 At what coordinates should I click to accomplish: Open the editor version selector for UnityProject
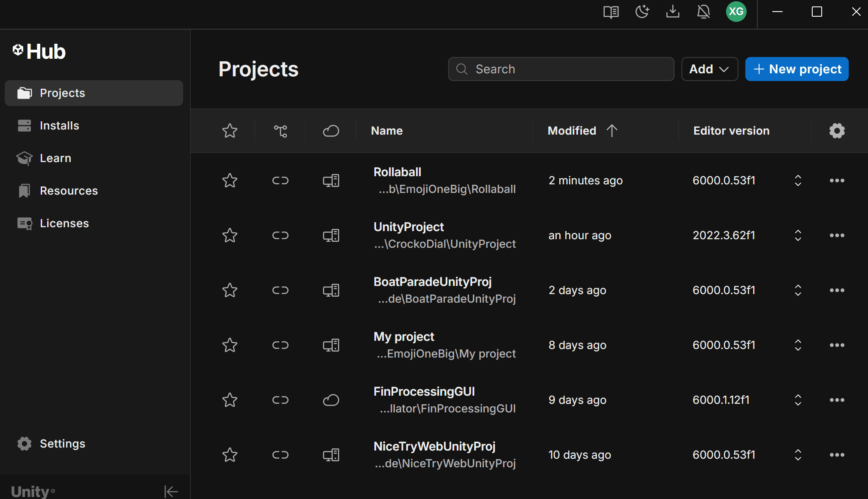(x=798, y=235)
